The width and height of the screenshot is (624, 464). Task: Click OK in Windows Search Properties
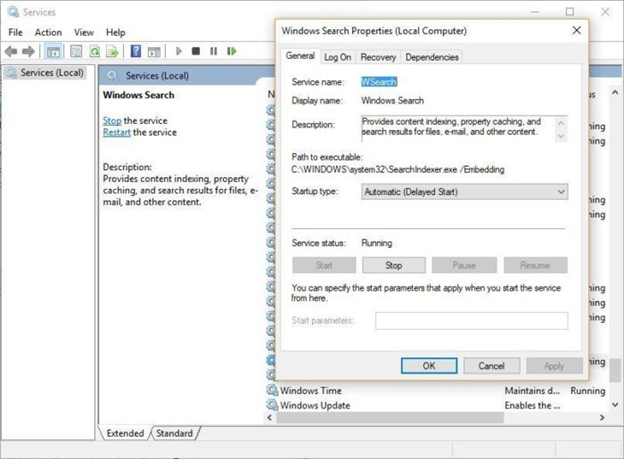tap(429, 366)
